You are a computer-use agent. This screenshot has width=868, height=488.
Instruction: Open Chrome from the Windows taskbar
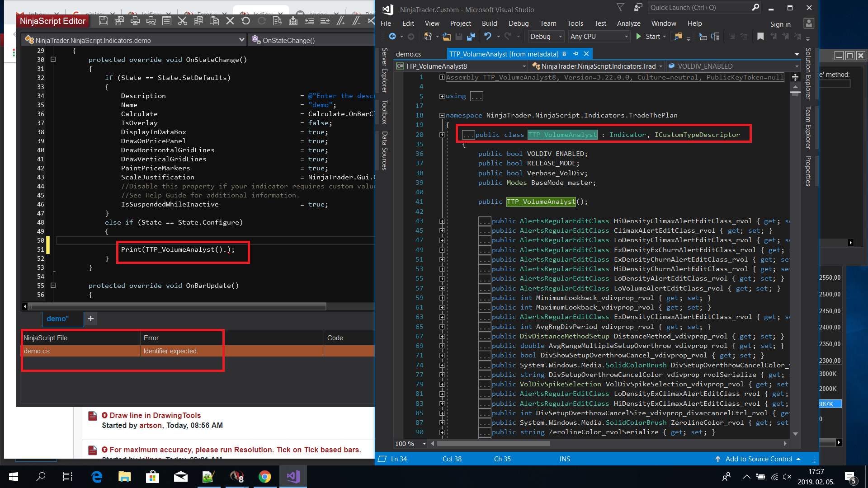tap(264, 477)
